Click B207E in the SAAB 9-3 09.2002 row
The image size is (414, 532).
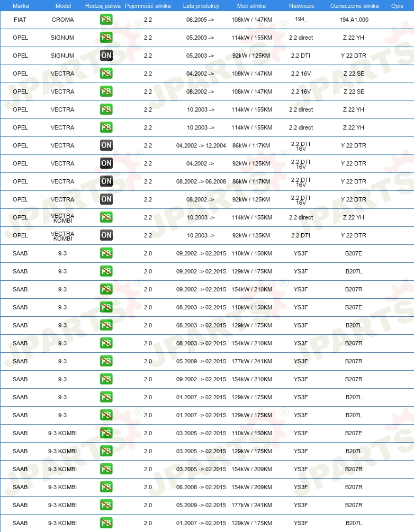354,253
